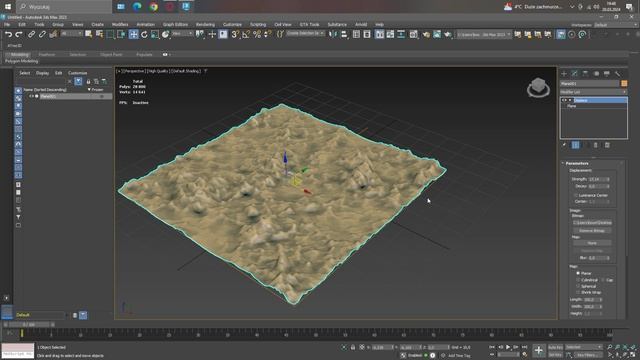
Task: Click the Play Animation button
Action: 508,347
